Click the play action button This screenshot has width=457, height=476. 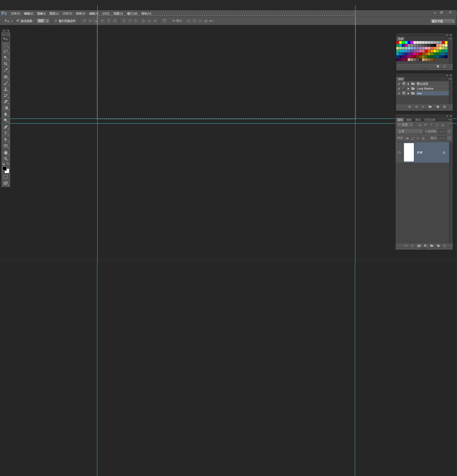[423, 107]
